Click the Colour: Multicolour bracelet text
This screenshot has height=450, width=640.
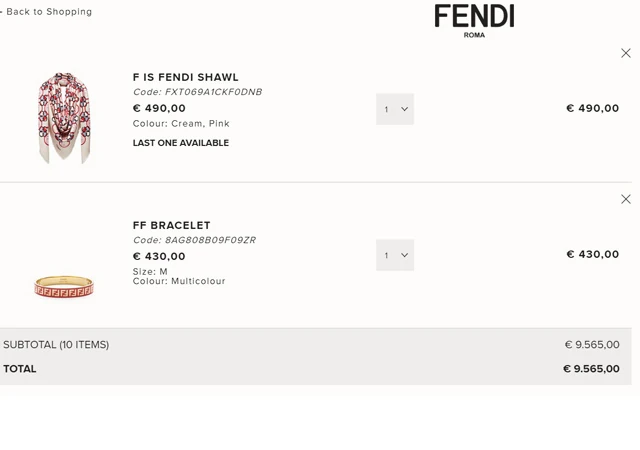[179, 281]
